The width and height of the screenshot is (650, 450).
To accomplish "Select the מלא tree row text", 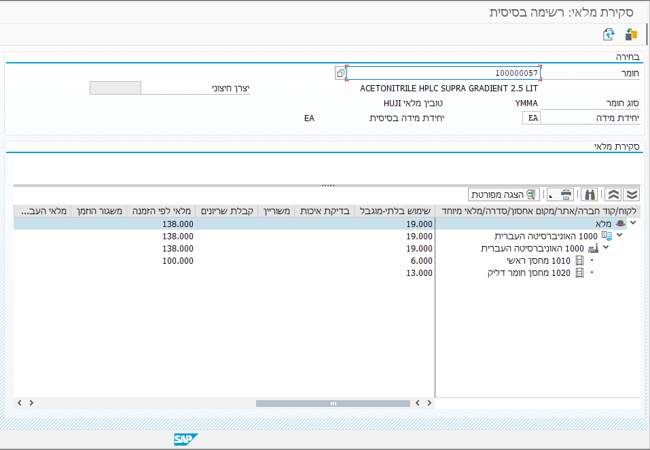I will pyautogui.click(x=603, y=224).
